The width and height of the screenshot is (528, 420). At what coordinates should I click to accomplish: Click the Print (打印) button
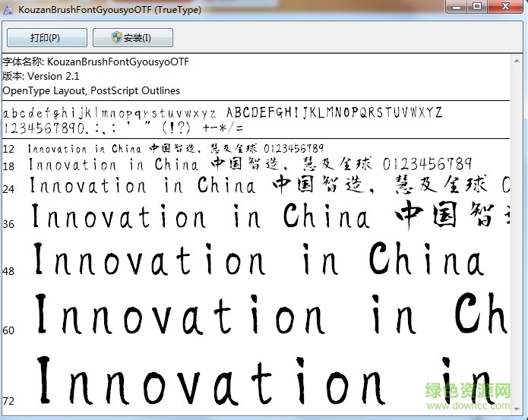47,37
